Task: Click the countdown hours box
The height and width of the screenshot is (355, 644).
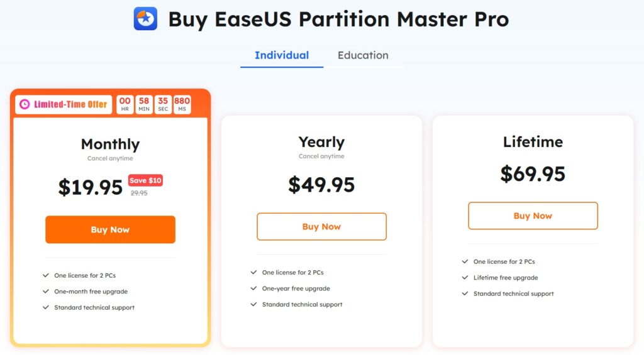Action: coord(125,104)
